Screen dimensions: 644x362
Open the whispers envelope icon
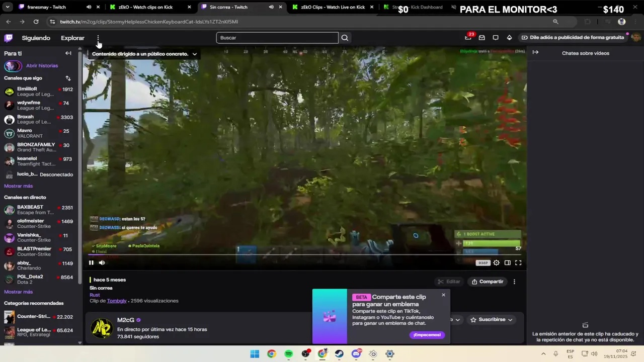coord(482,38)
